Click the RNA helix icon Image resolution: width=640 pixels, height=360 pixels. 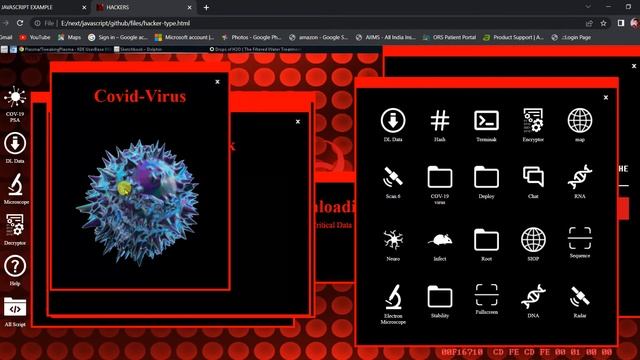[x=580, y=181]
